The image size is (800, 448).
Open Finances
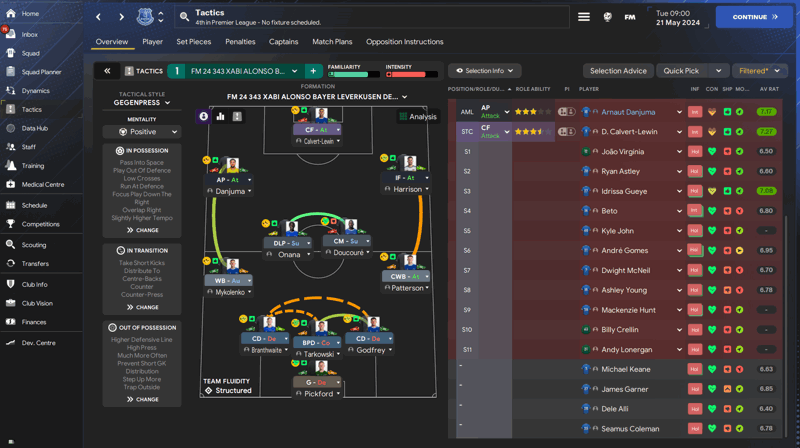[34, 322]
